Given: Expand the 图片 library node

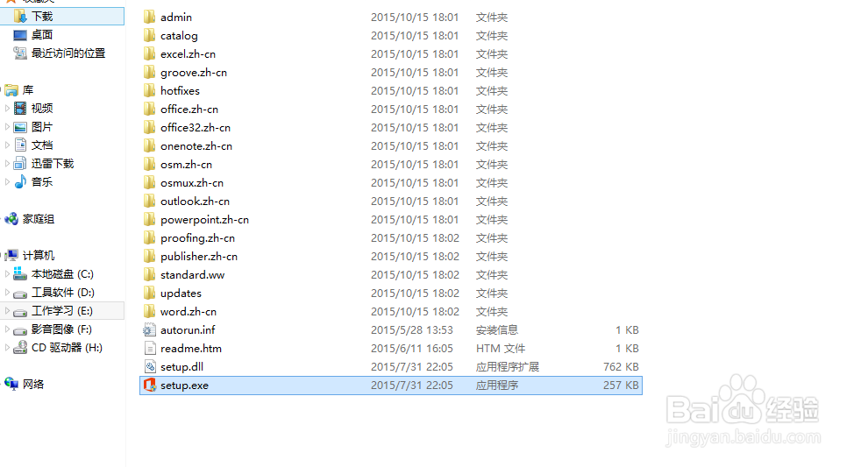Looking at the screenshot, I should pyautogui.click(x=7, y=127).
